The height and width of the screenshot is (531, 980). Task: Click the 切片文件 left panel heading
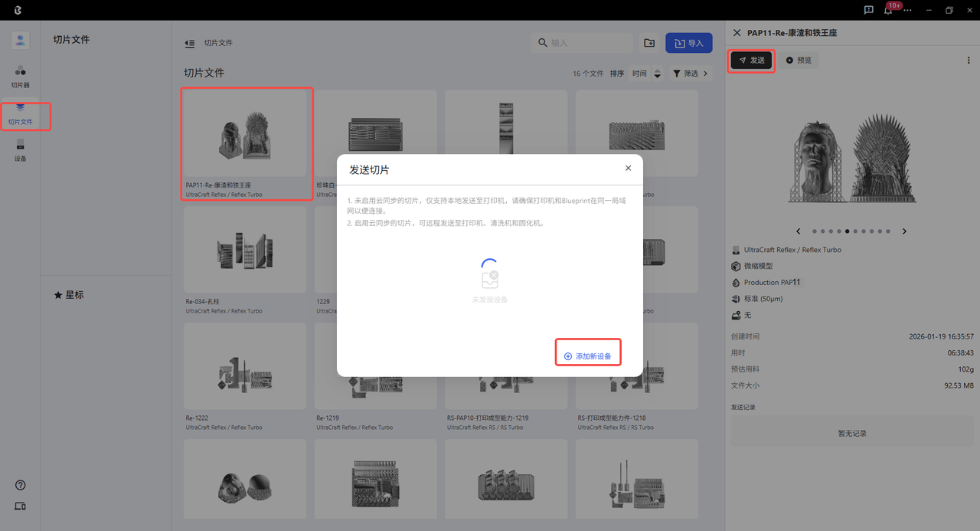[71, 40]
